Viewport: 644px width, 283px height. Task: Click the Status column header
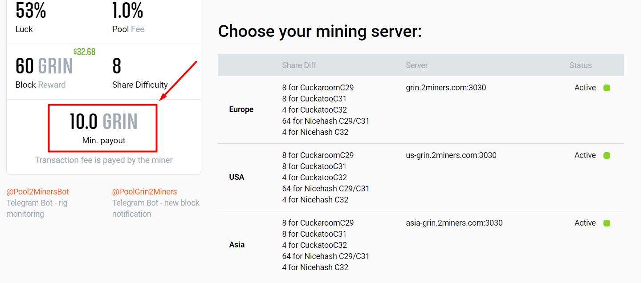(x=580, y=65)
